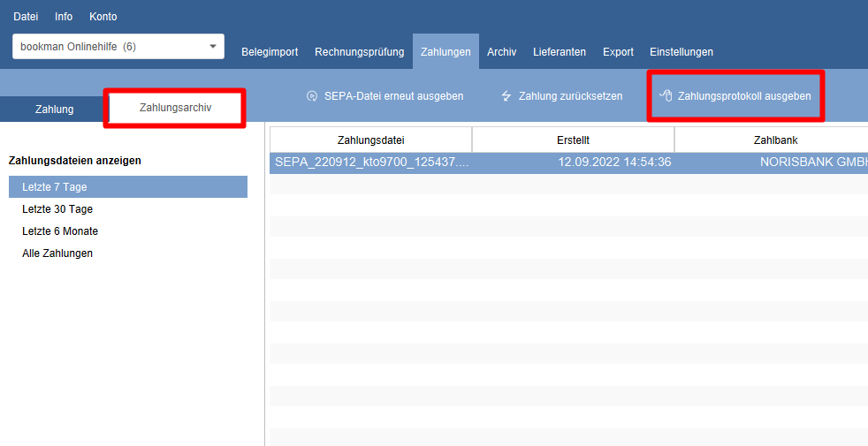Switch to the Export tab
This screenshot has width=868, height=446.
click(x=618, y=51)
